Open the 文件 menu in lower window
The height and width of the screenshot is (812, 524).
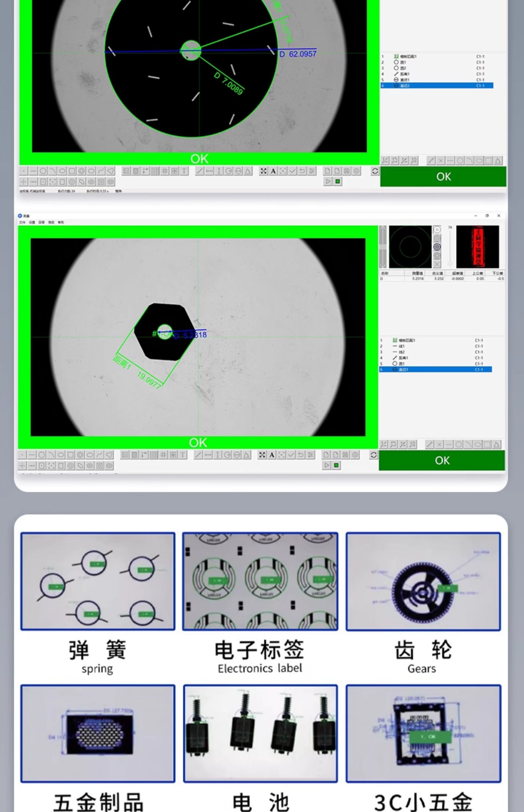coord(22,222)
